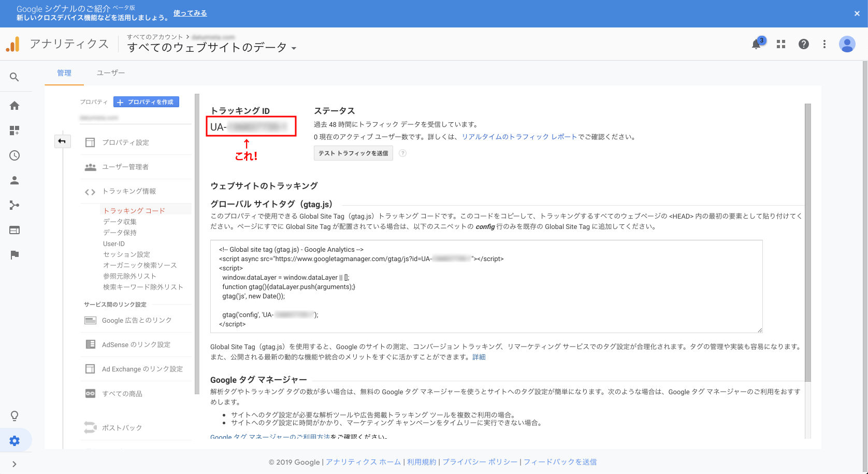This screenshot has width=868, height=474.
Task: Open Realtime clock icon in sidebar
Action: 15,155
